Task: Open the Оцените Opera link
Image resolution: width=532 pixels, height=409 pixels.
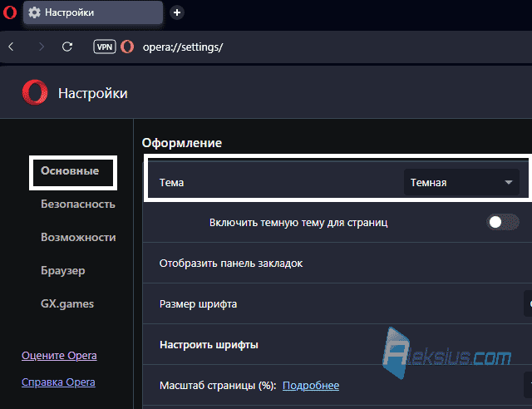Action: click(x=59, y=355)
